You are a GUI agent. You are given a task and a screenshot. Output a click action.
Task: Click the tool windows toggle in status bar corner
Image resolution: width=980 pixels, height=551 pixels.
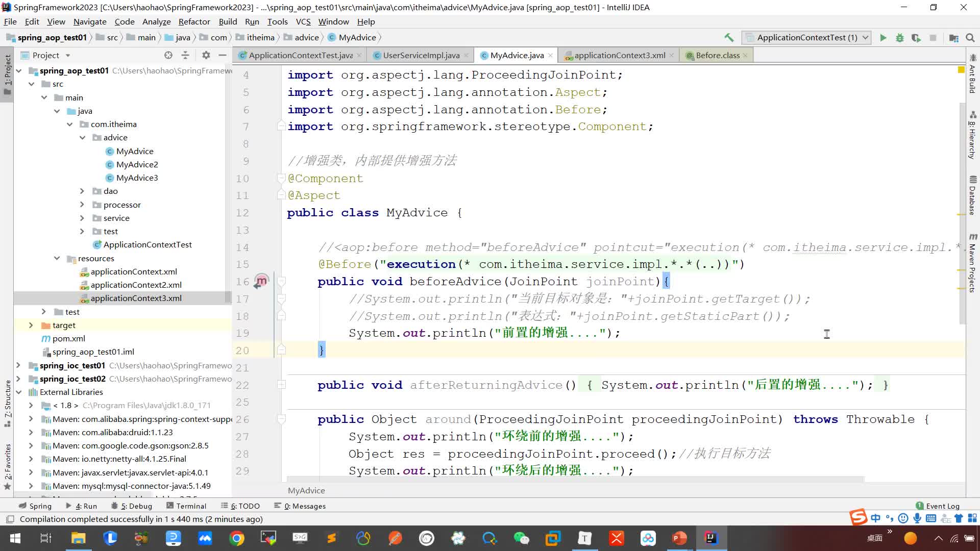tap(10, 519)
